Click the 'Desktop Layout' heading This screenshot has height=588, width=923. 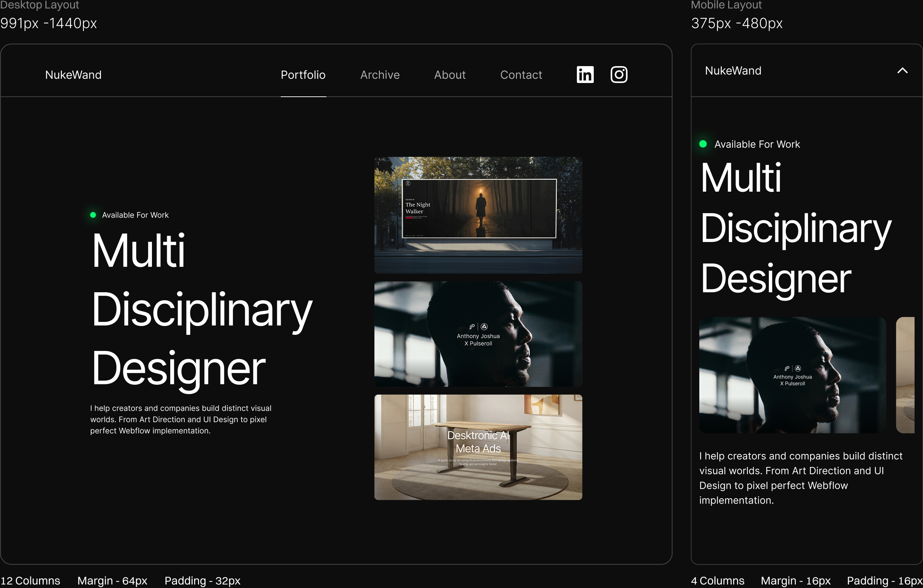[39, 5]
